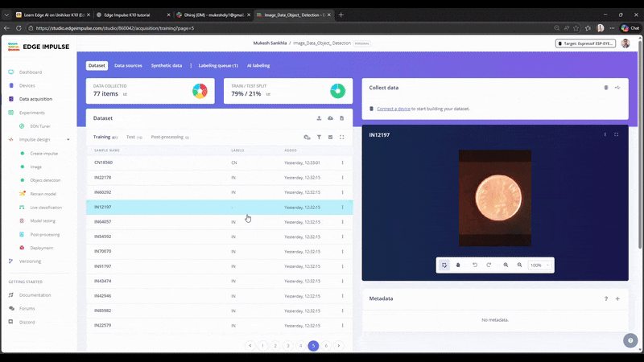Go to page 4 of the dataset
The image size is (644, 362).
coord(300,346)
